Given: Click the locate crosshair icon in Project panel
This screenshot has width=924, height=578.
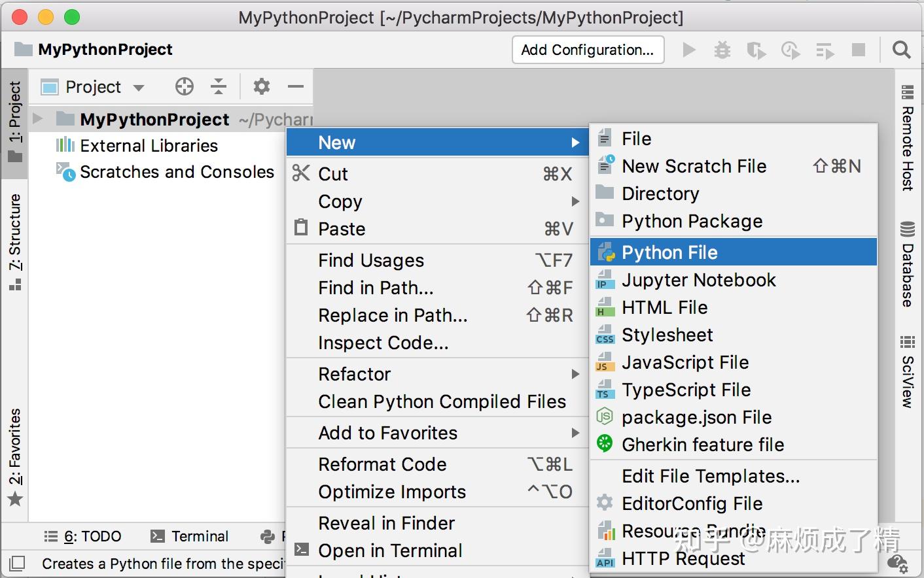Looking at the screenshot, I should point(185,86).
